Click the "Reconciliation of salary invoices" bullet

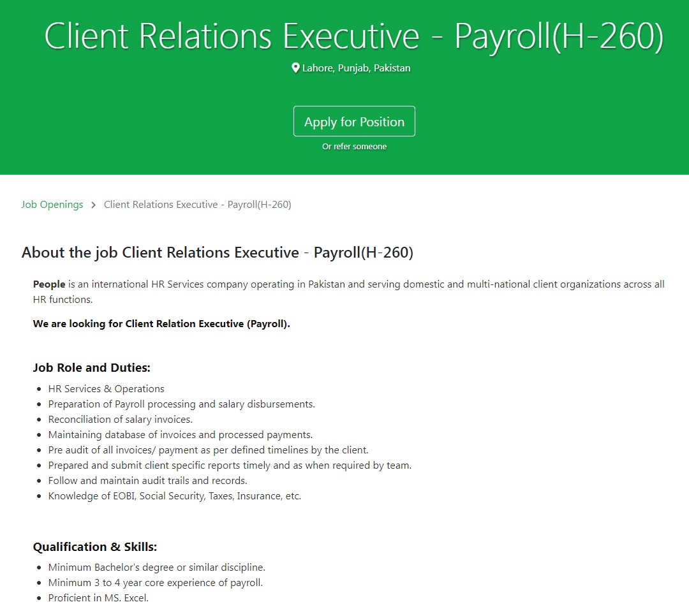(121, 420)
